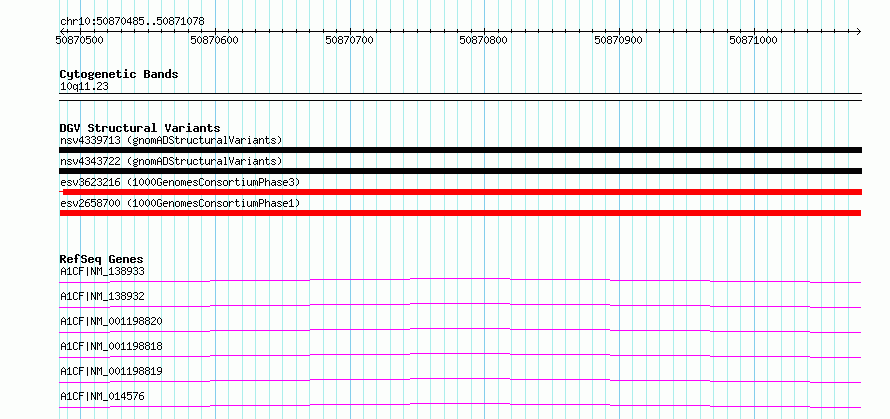The height and width of the screenshot is (419, 890).
Task: Select the black bar under nsv4343722
Action: [460, 171]
